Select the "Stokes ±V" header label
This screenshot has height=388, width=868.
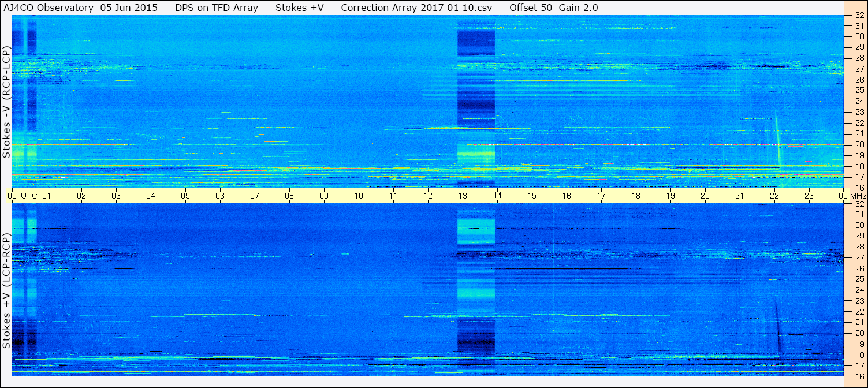click(x=300, y=8)
